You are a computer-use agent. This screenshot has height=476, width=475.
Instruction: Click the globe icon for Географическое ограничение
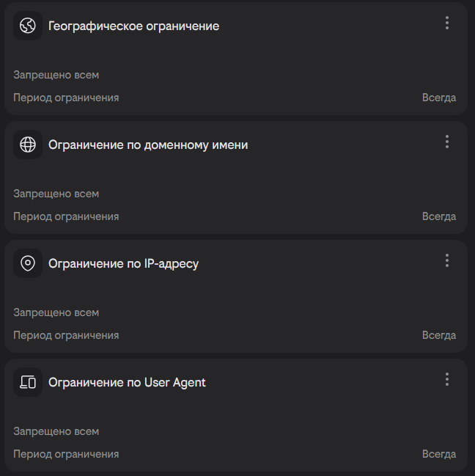28,26
